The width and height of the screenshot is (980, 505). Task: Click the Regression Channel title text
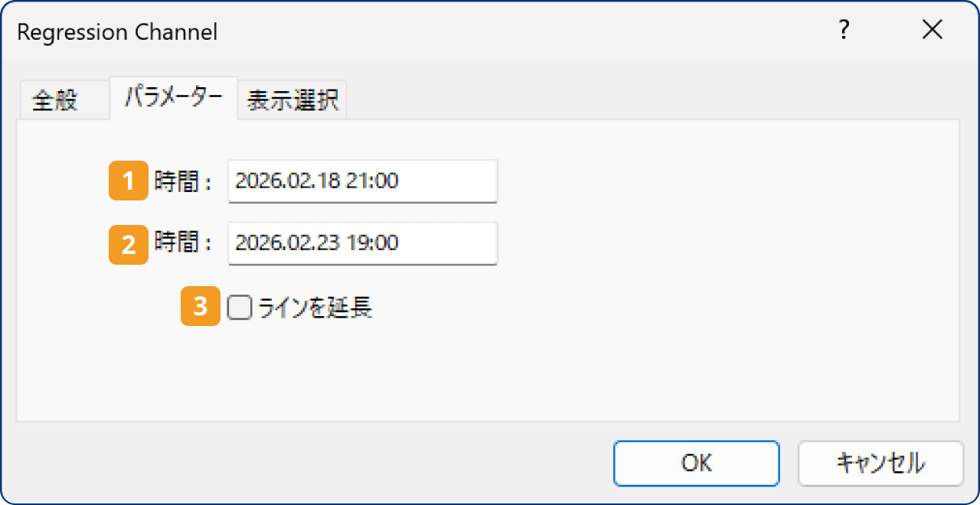click(117, 31)
